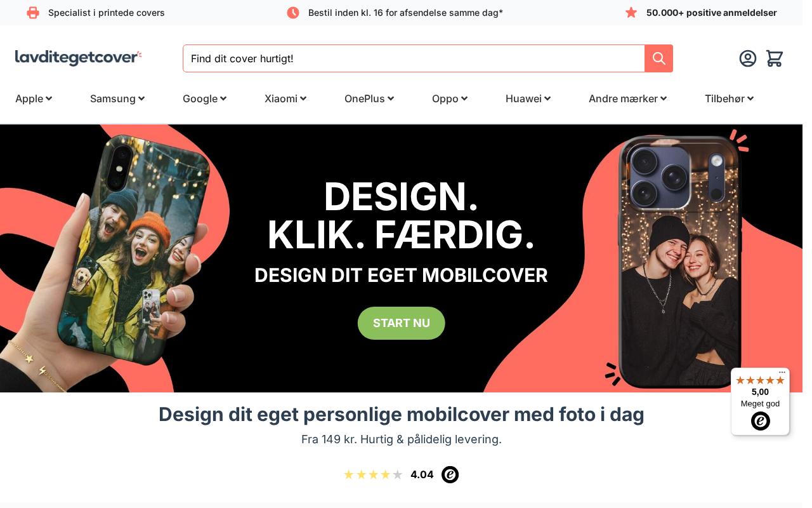Screen dimensions: 812x508
Task: Expand the Andre mærker dropdown
Action: tap(627, 98)
